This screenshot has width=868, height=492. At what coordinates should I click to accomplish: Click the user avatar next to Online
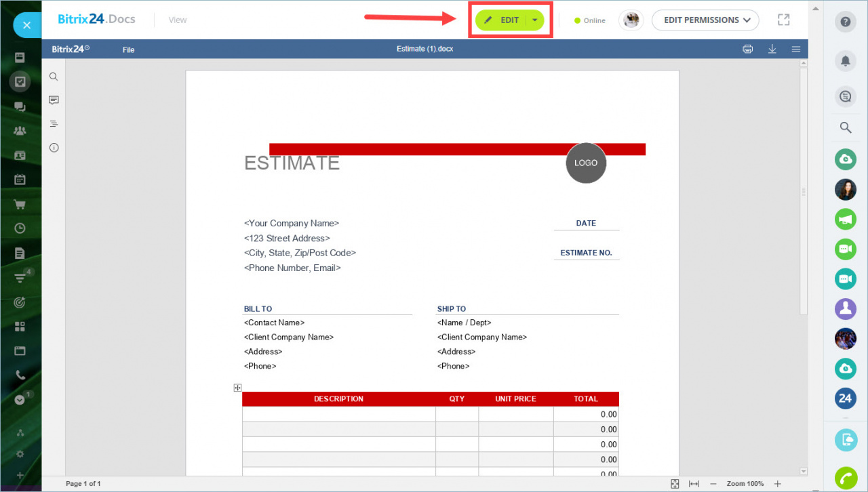[x=631, y=20]
